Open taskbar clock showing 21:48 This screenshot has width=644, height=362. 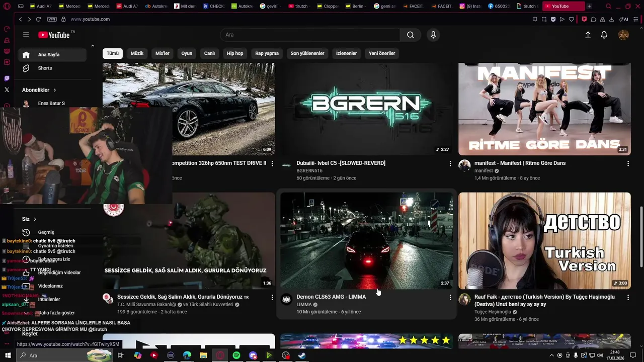pyautogui.click(x=615, y=355)
